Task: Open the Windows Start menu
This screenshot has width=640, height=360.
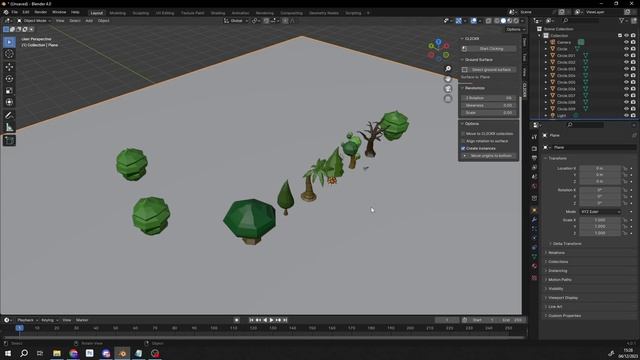Action: pyautogui.click(x=7, y=353)
